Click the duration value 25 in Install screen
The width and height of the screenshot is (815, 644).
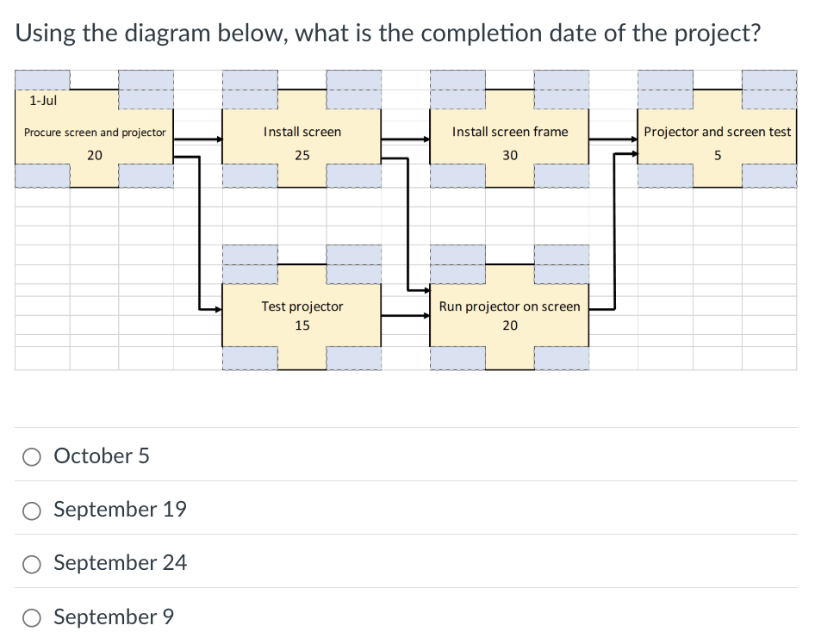[x=302, y=155]
